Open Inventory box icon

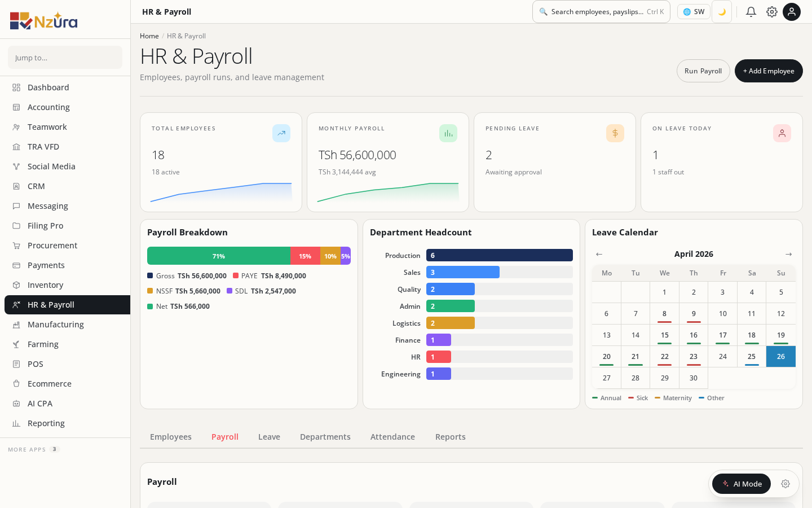click(x=16, y=285)
